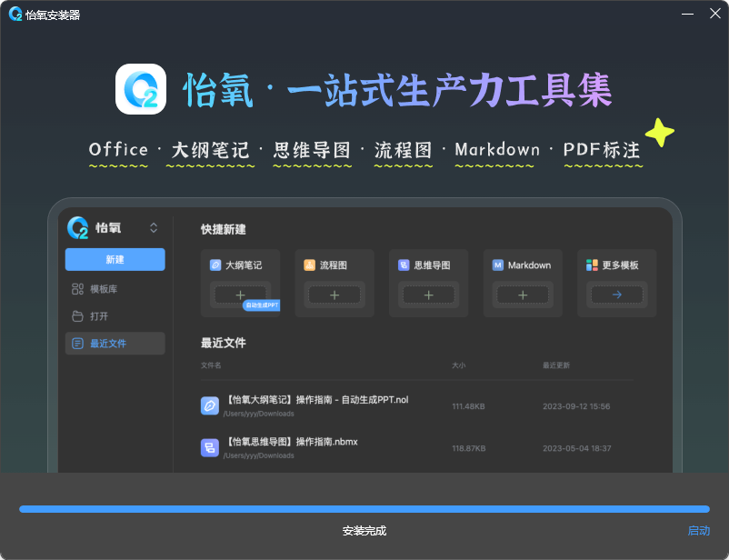Click the blue note icon of 操作指南 PPT file
The width and height of the screenshot is (729, 560).
click(x=209, y=405)
